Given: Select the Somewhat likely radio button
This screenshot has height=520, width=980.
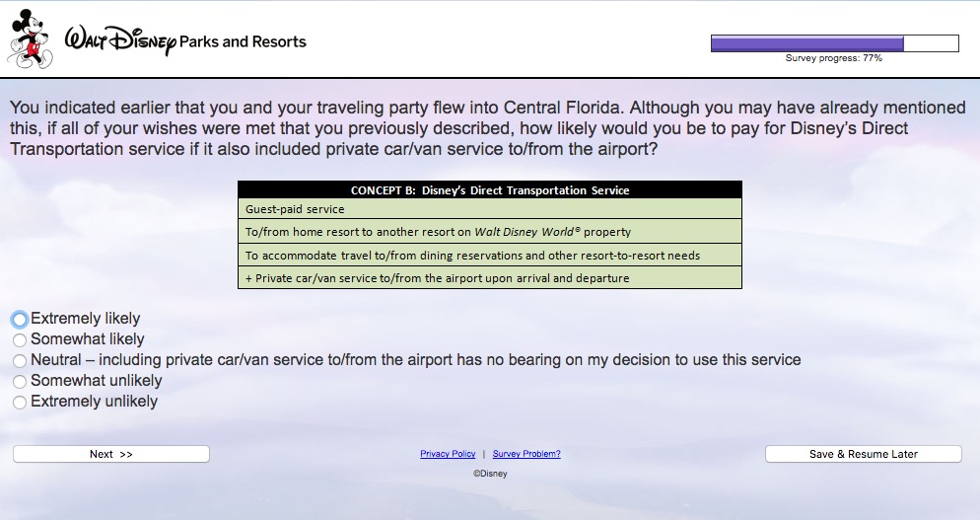Looking at the screenshot, I should (20, 339).
